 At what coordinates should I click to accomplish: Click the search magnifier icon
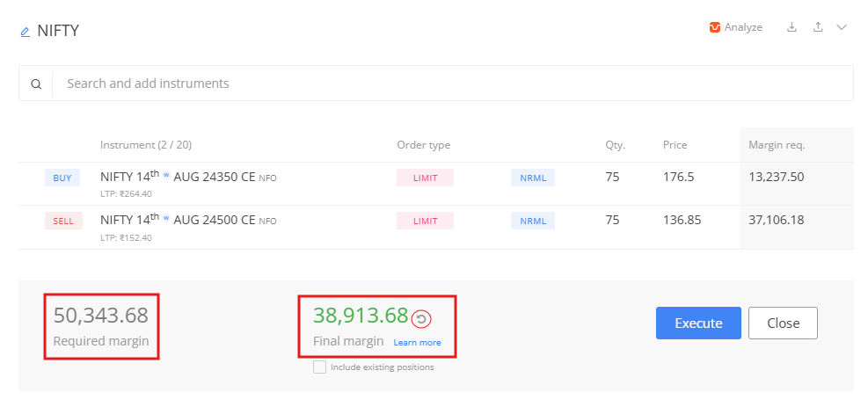click(36, 84)
